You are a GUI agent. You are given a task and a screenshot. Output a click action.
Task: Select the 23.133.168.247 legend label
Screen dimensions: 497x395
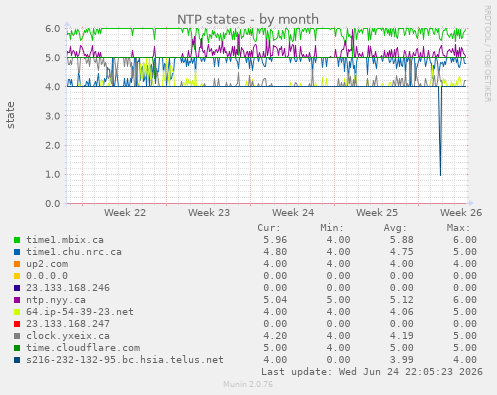pos(68,324)
